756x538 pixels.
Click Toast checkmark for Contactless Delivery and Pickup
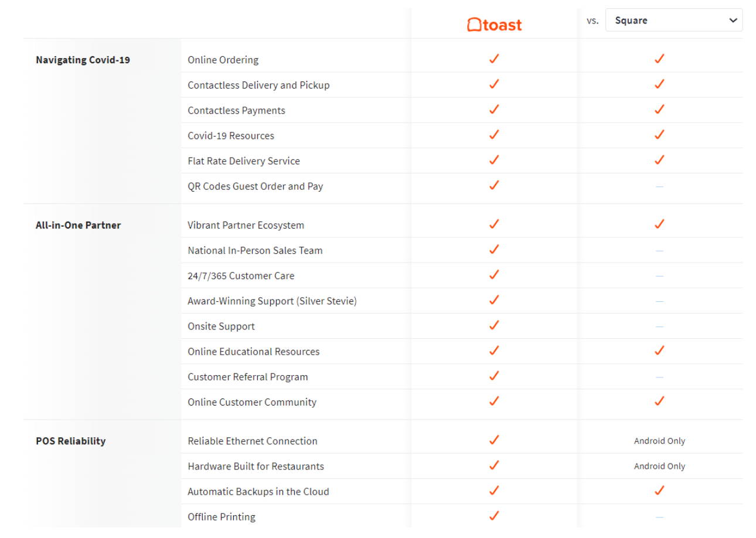coord(494,84)
